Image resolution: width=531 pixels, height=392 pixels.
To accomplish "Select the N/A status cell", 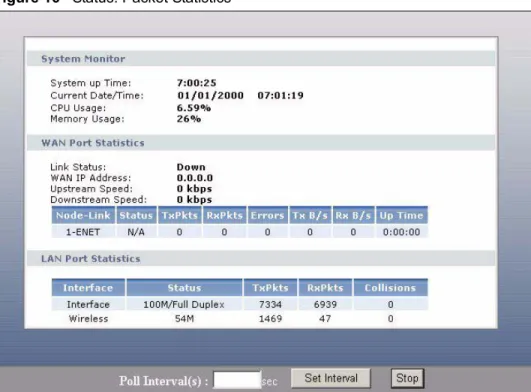I will [136, 232].
